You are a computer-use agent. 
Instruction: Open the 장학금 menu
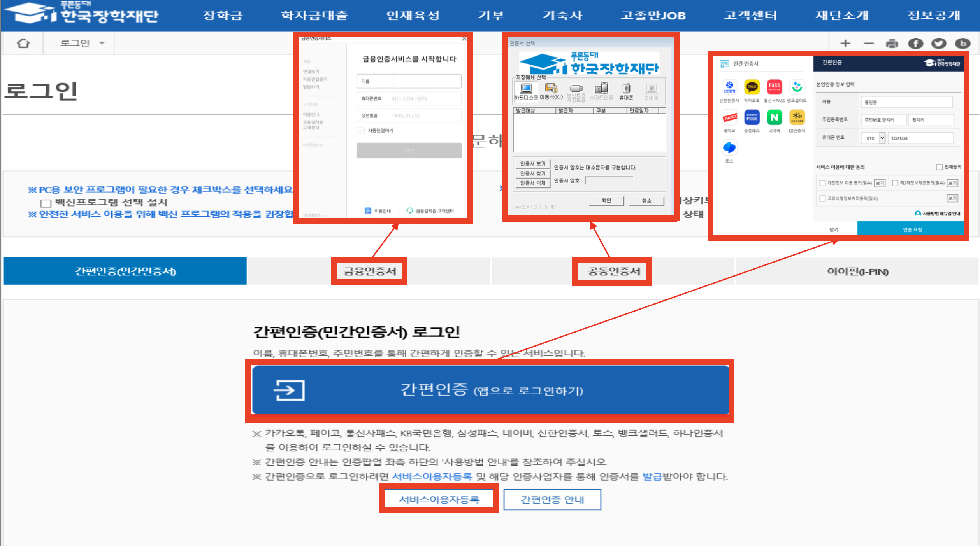(x=223, y=16)
